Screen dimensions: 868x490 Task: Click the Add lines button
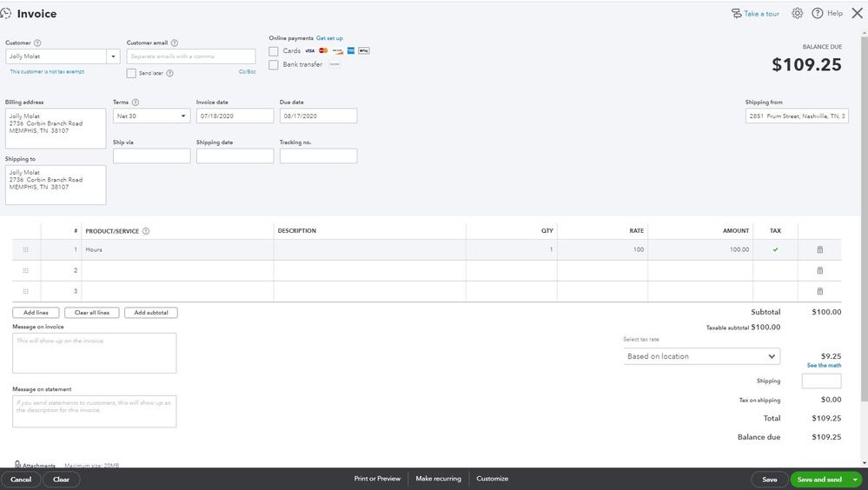(36, 313)
